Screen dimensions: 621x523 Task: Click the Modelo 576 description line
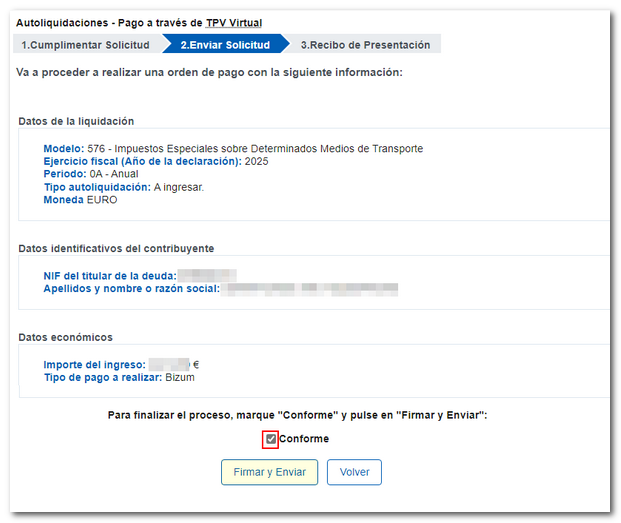[x=233, y=149]
